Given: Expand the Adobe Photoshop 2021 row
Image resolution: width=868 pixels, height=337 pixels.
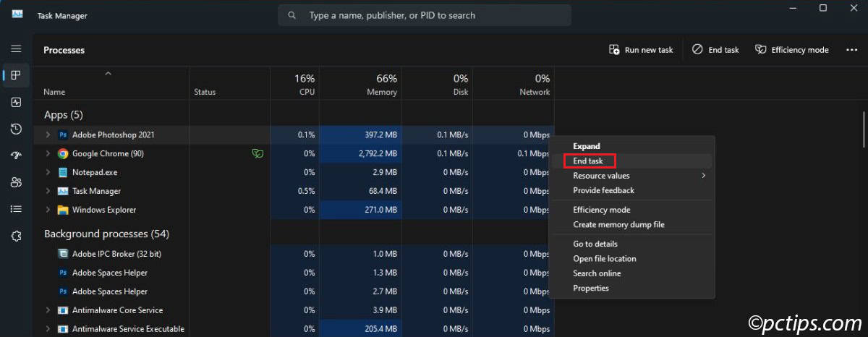Looking at the screenshot, I should [x=48, y=135].
